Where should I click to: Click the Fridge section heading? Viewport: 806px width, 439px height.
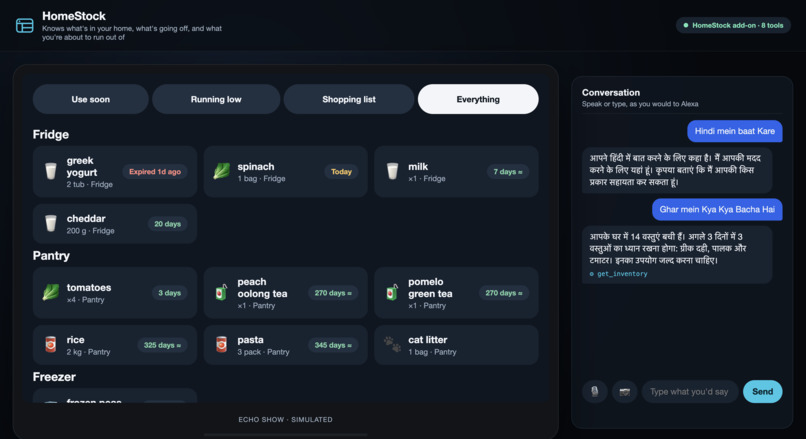coord(51,135)
